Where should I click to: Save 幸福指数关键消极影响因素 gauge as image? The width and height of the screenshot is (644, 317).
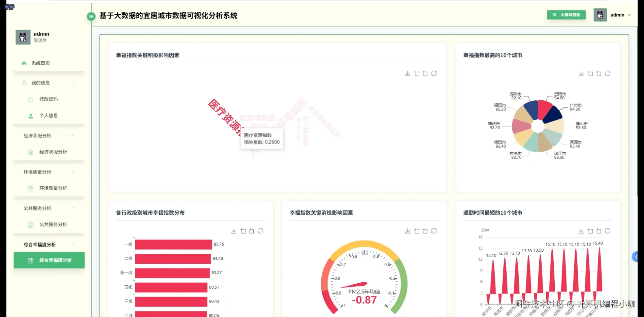click(x=408, y=231)
